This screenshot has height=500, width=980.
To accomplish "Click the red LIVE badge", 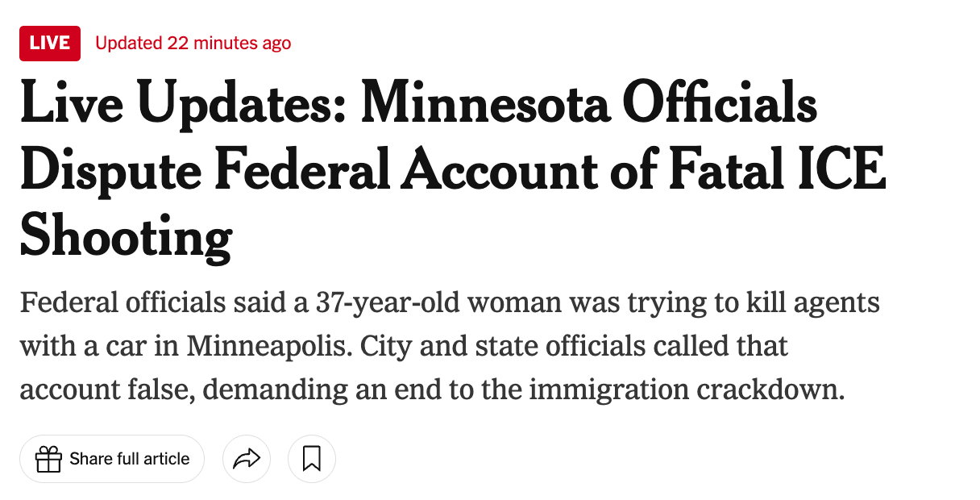I will [x=50, y=44].
